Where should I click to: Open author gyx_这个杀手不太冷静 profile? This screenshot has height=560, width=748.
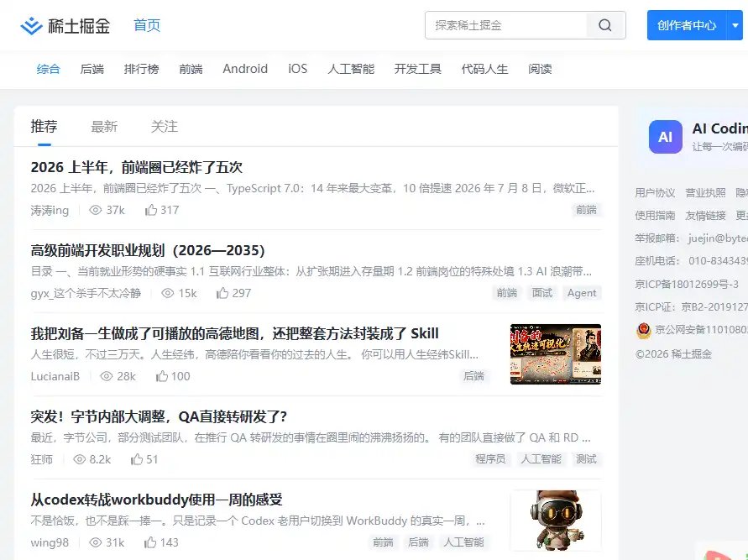pyautogui.click(x=86, y=293)
